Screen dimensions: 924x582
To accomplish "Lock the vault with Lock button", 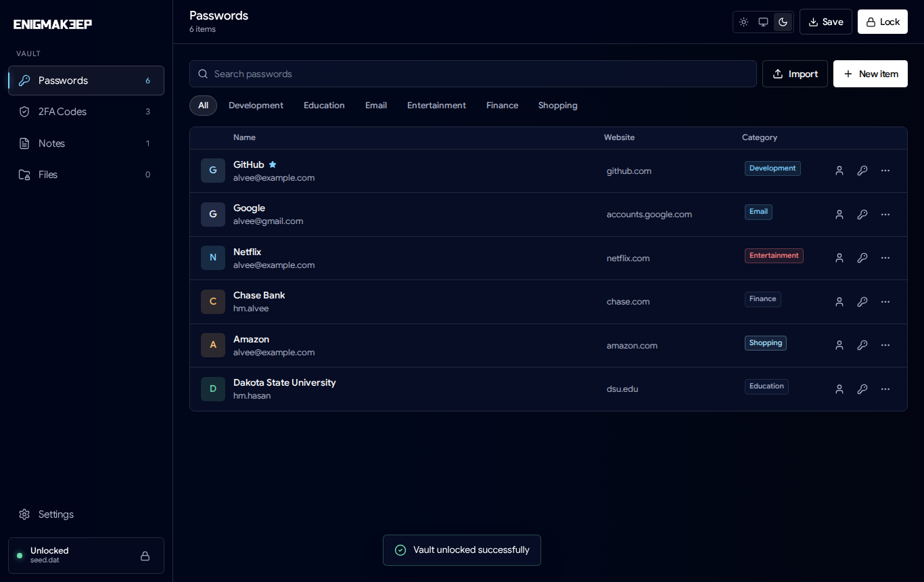I will pos(882,22).
